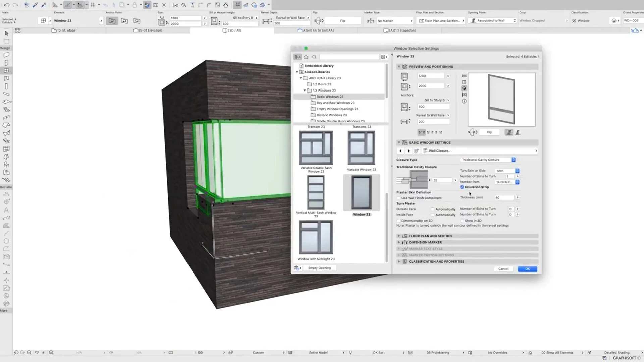This screenshot has height=362, width=644.
Task: Check the Show in 3D option
Action: point(462,221)
